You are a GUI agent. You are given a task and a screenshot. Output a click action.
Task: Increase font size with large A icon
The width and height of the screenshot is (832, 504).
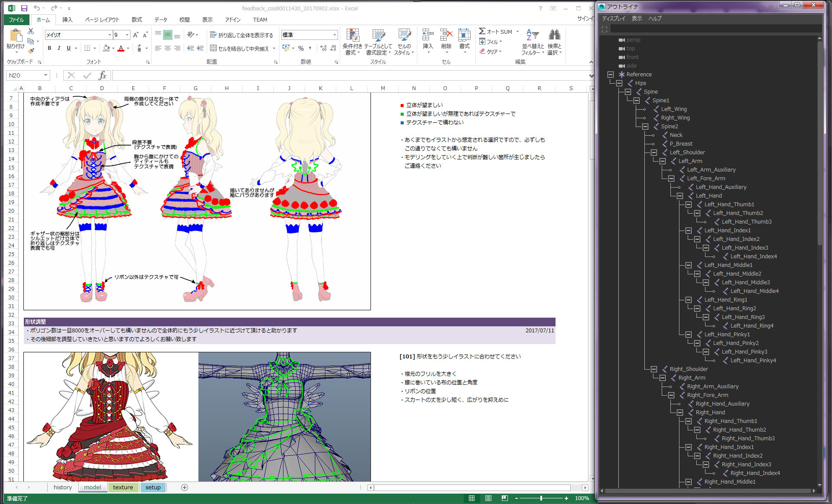pyautogui.click(x=136, y=35)
